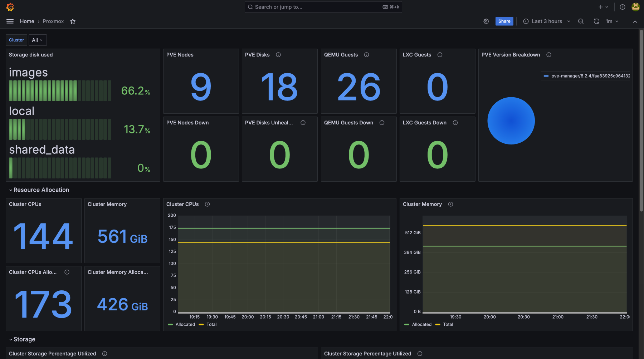Image resolution: width=644 pixels, height=359 pixels.
Task: Collapse the Resource Allocation row
Action: [41, 190]
